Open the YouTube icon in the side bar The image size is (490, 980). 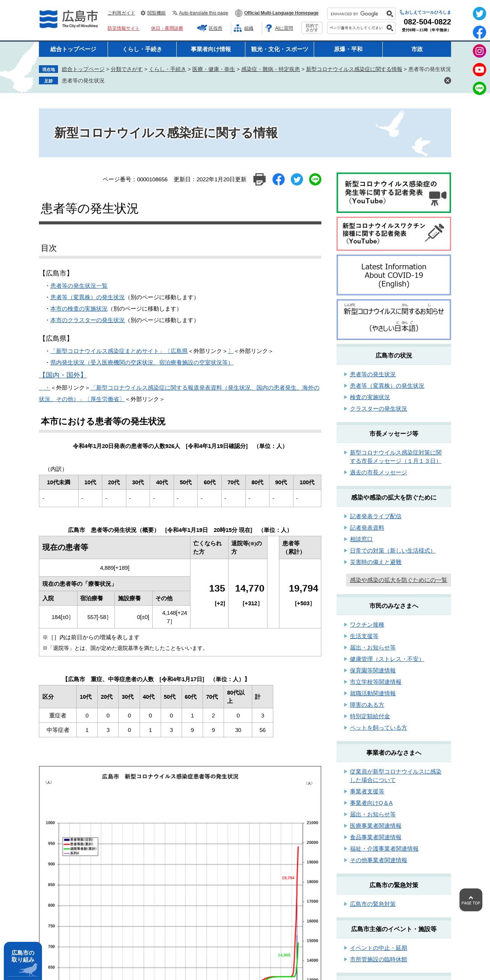[x=479, y=69]
